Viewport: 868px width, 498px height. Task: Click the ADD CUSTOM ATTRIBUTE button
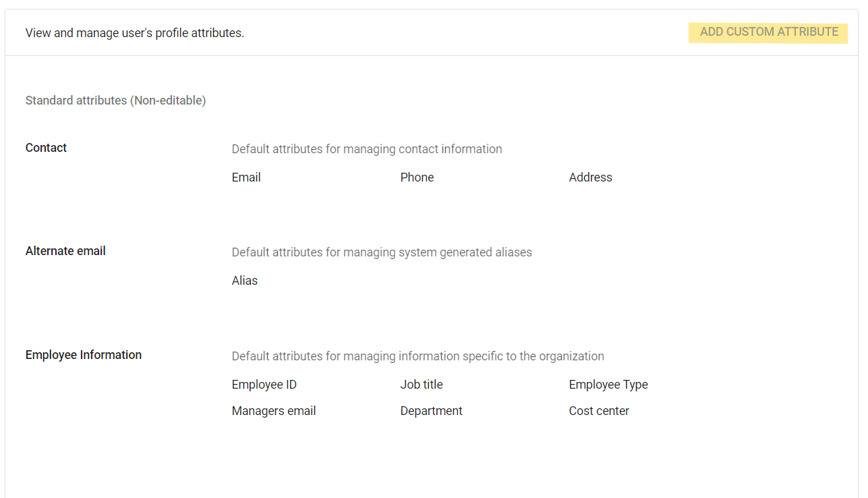pos(768,32)
